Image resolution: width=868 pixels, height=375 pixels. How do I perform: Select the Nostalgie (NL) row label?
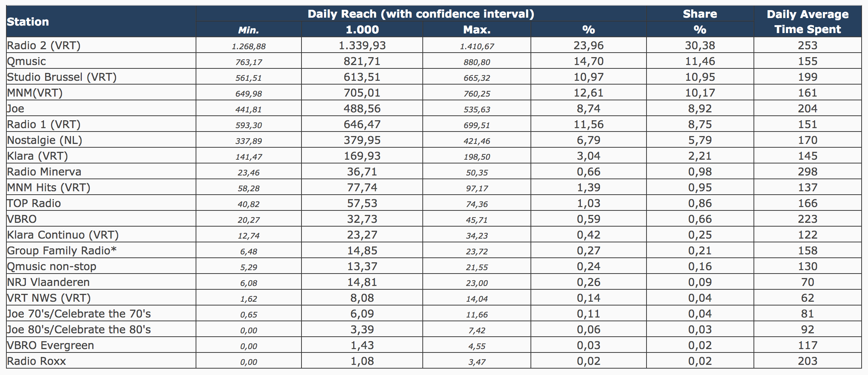point(45,140)
